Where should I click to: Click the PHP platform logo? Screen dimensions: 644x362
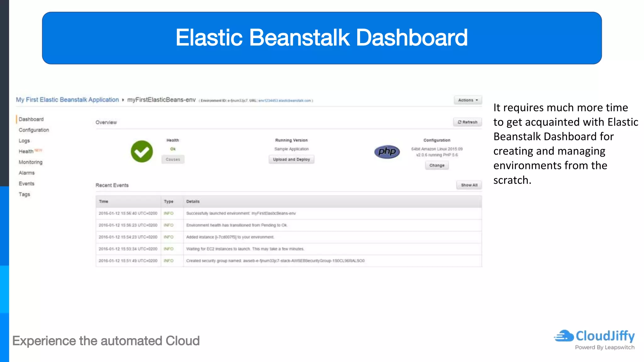point(387,152)
